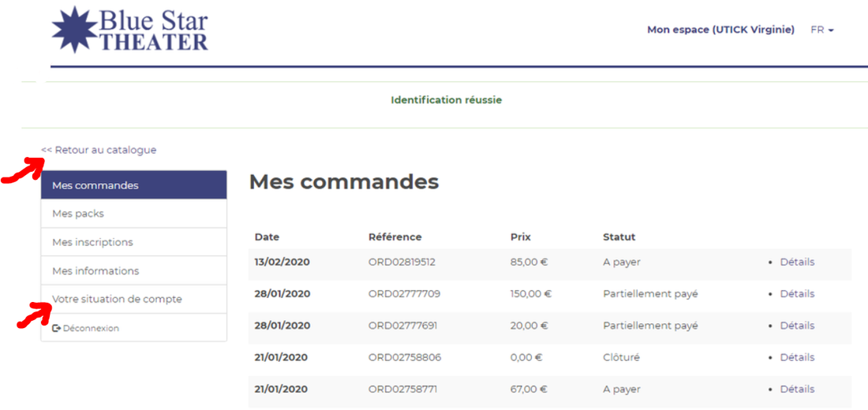Log out using Déconnexion

pyautogui.click(x=91, y=328)
